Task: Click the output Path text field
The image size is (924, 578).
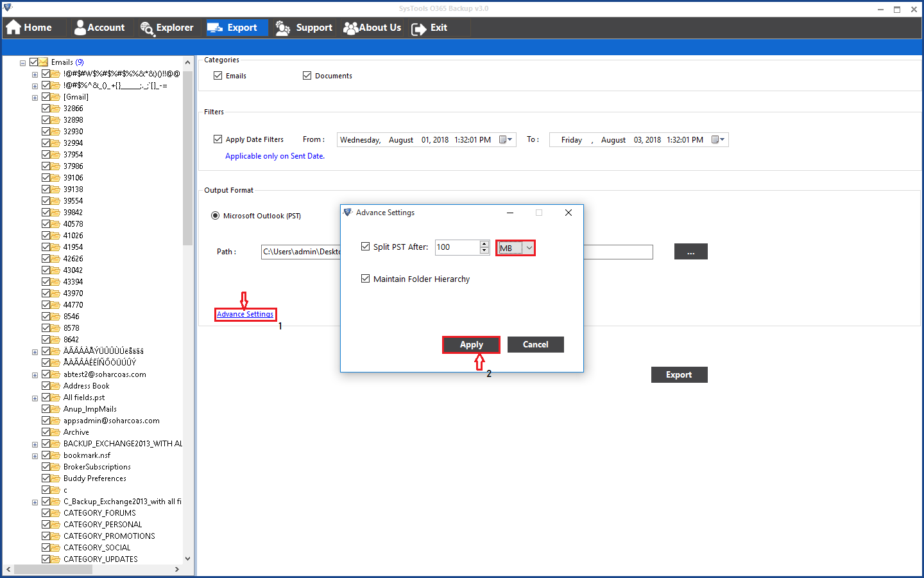Action: pos(457,252)
